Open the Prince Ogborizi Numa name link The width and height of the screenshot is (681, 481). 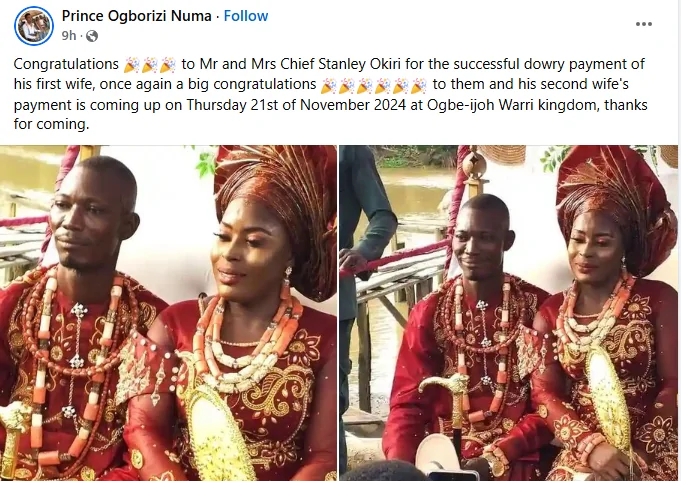136,16
